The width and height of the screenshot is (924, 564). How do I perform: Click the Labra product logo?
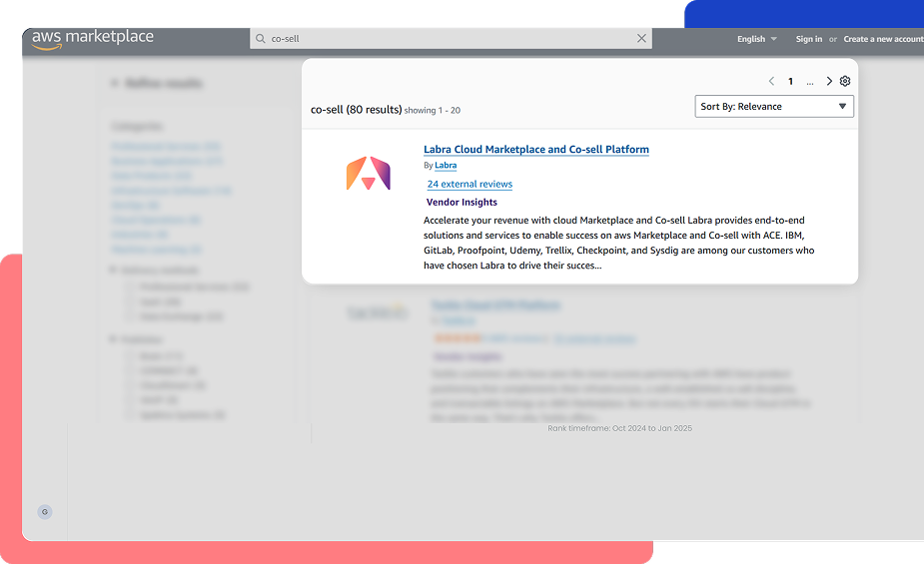click(369, 173)
